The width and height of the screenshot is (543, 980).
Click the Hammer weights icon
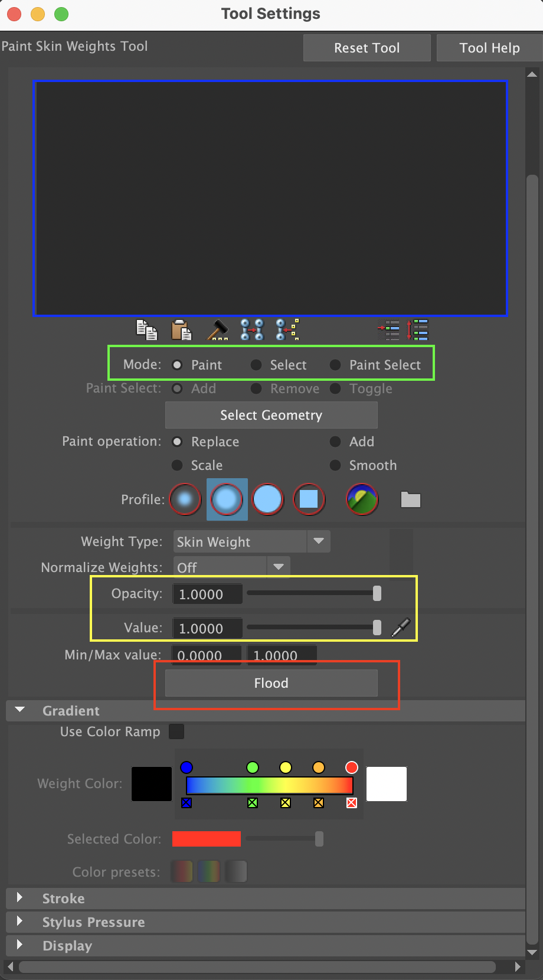point(217,330)
